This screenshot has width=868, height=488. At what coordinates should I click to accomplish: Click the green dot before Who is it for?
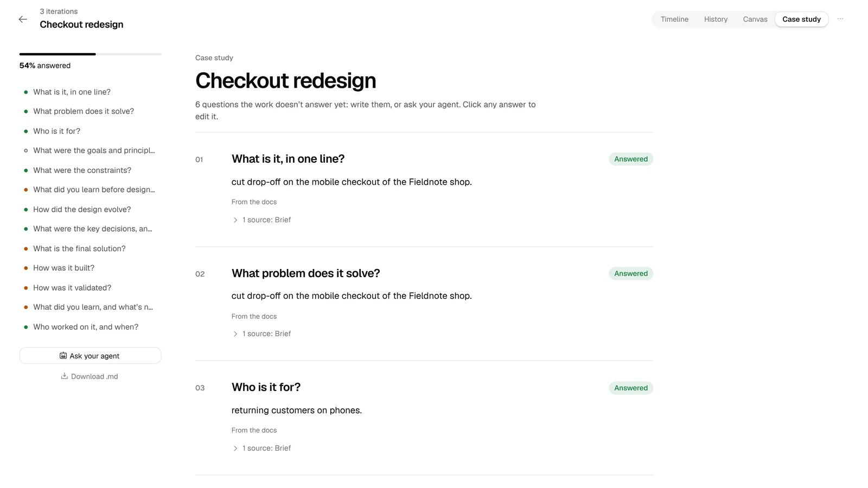(26, 131)
